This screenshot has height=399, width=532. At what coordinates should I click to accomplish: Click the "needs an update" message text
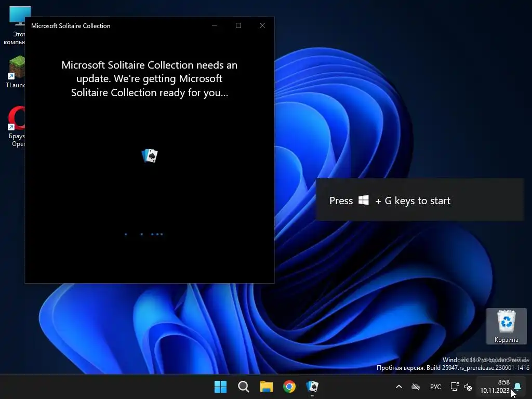pyautogui.click(x=149, y=79)
